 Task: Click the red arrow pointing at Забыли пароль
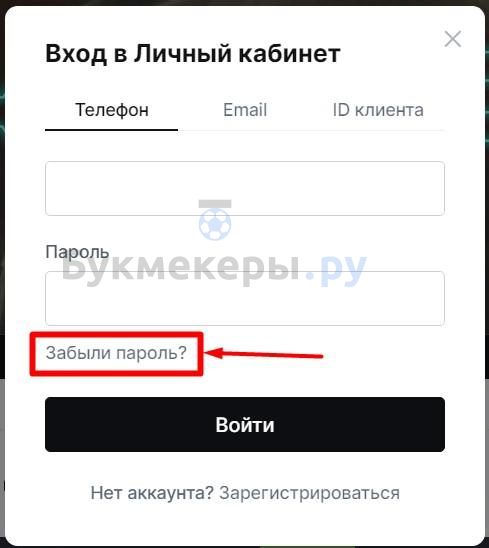(x=264, y=353)
